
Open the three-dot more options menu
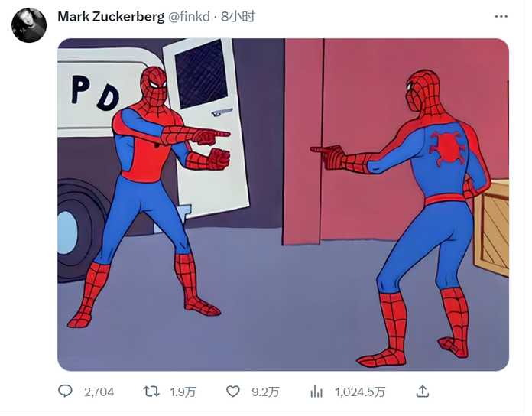tap(501, 16)
